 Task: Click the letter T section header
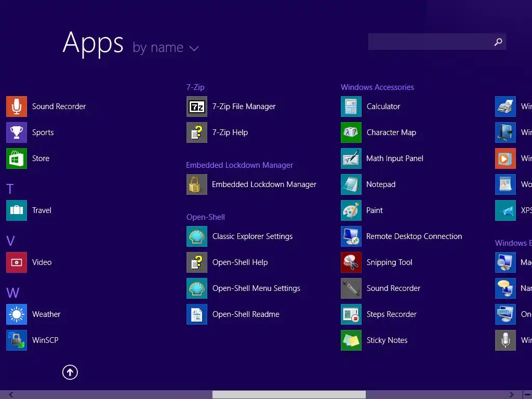10,189
